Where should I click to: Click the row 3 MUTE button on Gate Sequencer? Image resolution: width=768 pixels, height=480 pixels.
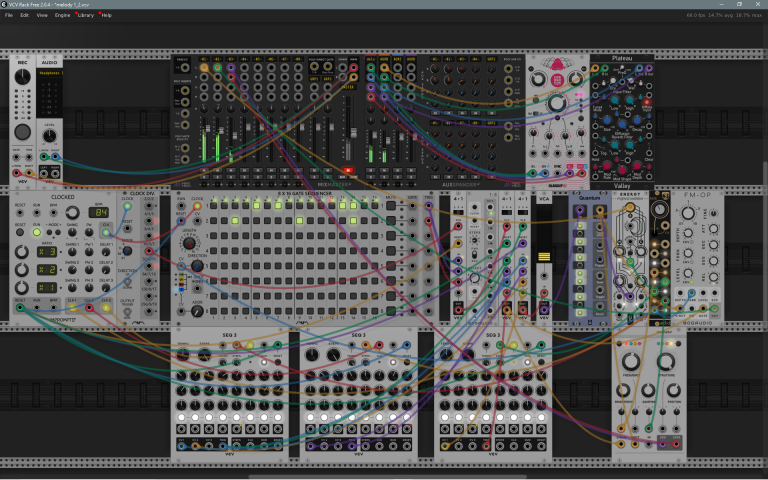pos(391,236)
